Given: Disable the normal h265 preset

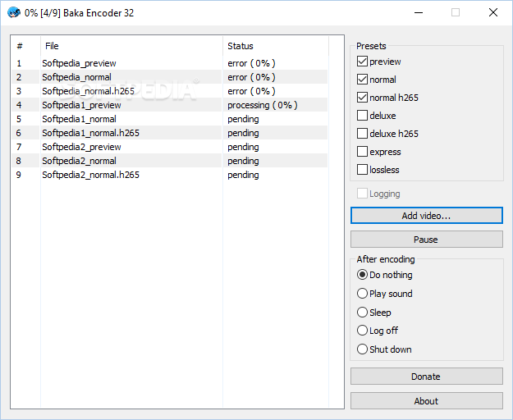Looking at the screenshot, I should [362, 98].
